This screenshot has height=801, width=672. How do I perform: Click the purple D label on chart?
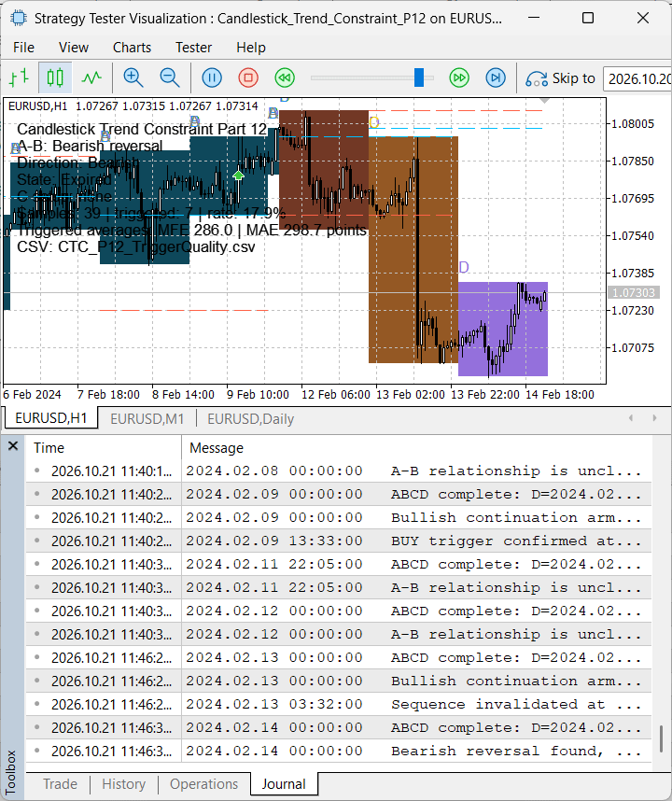coord(464,267)
